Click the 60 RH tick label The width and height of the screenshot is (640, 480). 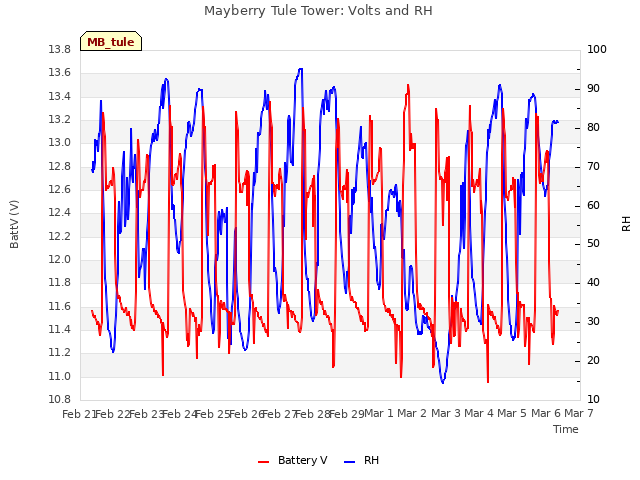593,205
